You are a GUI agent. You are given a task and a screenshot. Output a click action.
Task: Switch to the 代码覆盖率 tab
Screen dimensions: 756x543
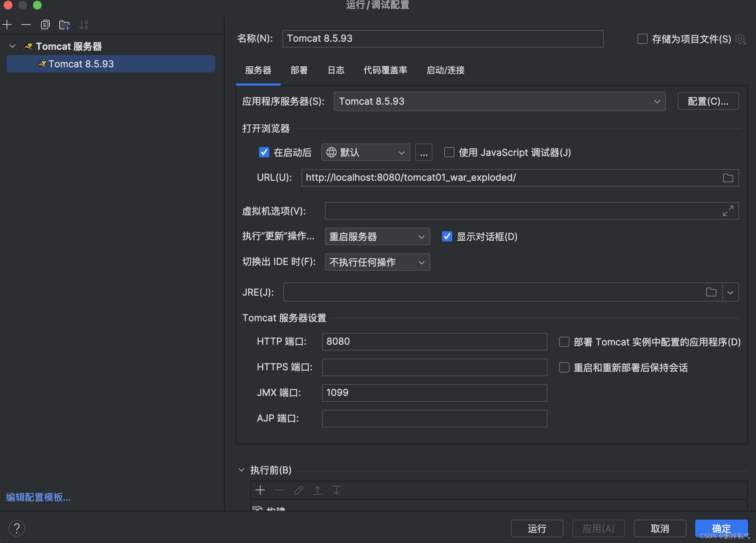tap(385, 70)
